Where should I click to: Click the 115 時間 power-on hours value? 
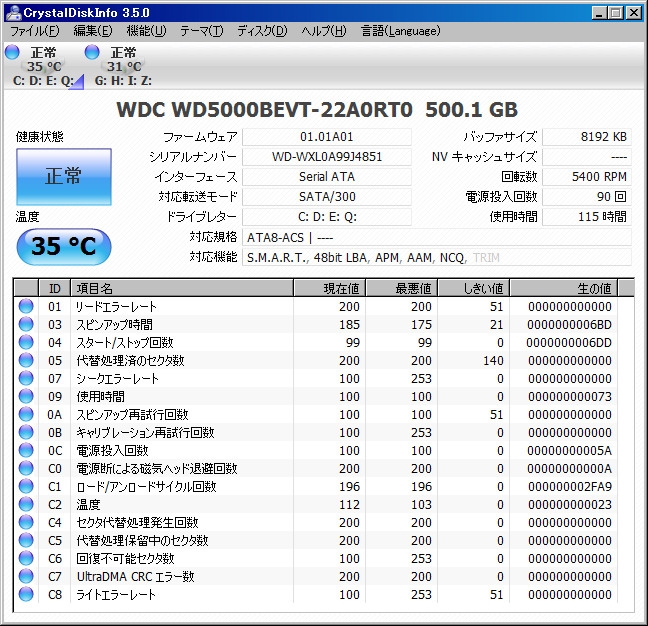(x=586, y=217)
